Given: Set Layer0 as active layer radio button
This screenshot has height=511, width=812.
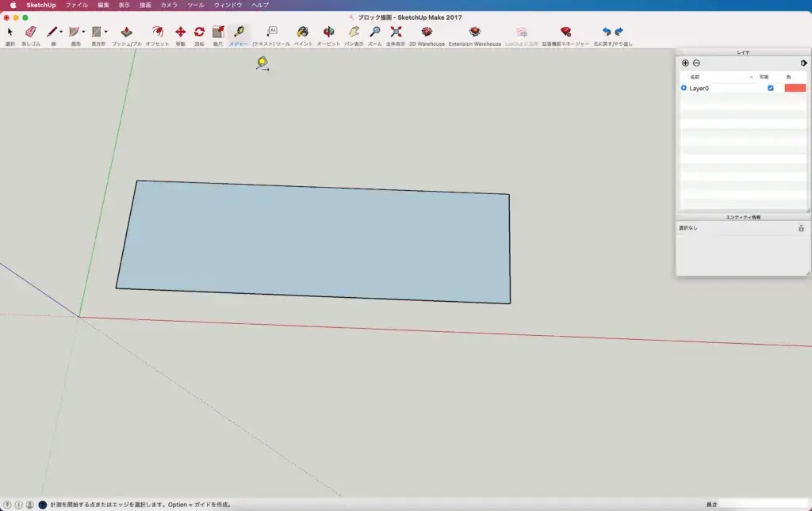Looking at the screenshot, I should [684, 88].
